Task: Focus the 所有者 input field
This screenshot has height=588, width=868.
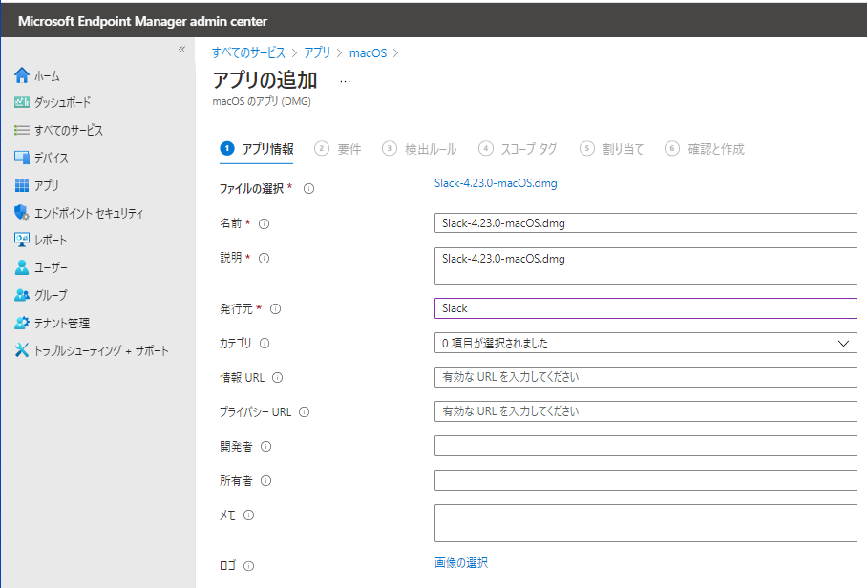Action: point(646,480)
